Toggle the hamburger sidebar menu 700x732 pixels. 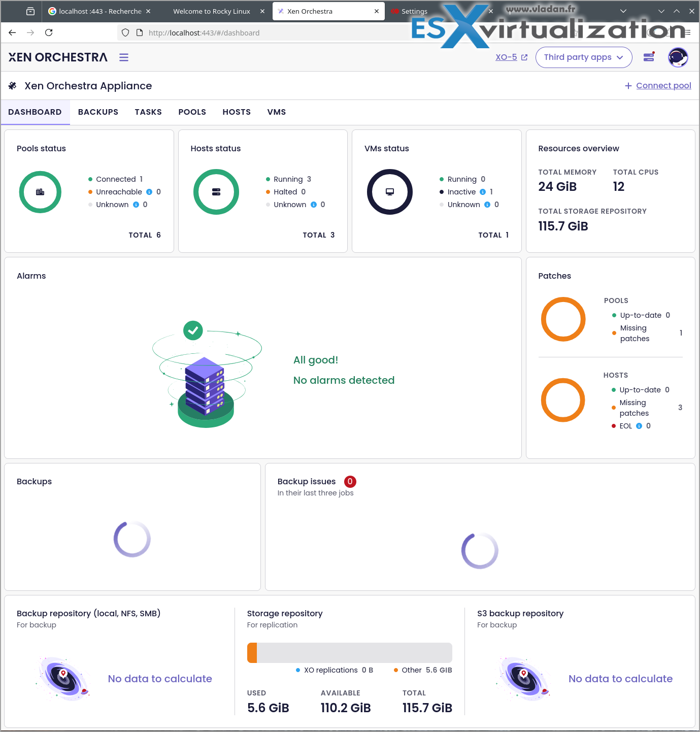124,57
